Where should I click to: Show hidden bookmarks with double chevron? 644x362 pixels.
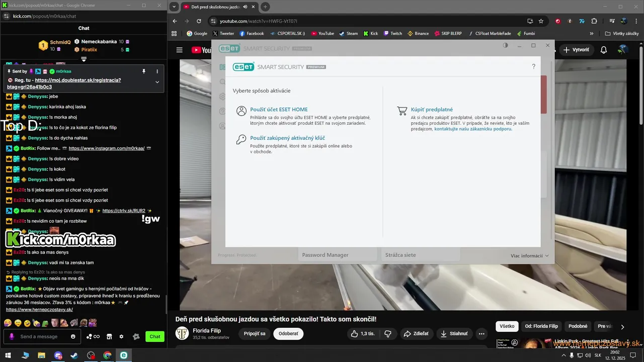(x=592, y=34)
